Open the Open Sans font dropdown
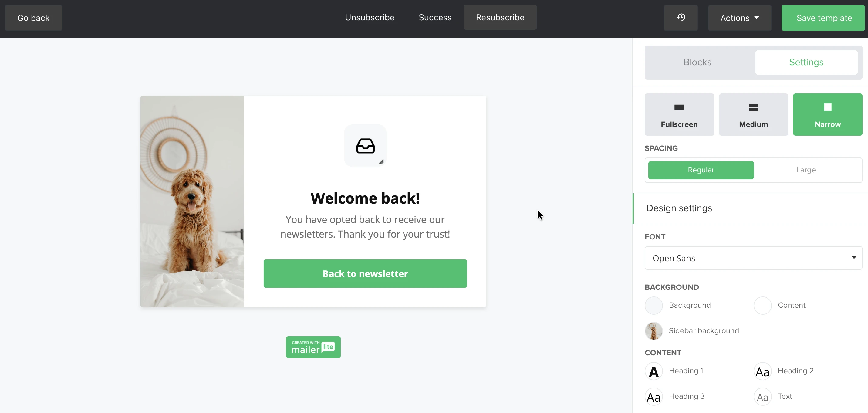 coord(753,258)
